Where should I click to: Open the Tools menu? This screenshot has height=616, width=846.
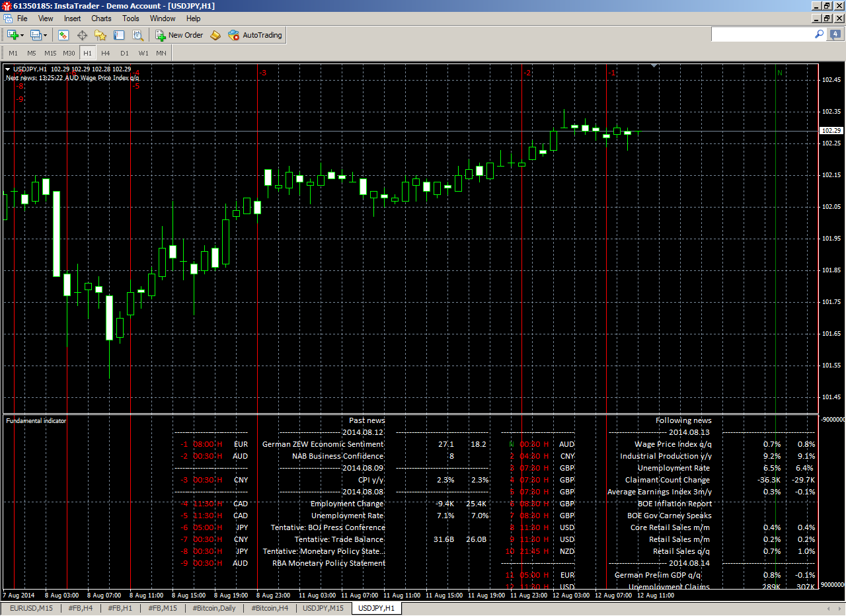131,19
